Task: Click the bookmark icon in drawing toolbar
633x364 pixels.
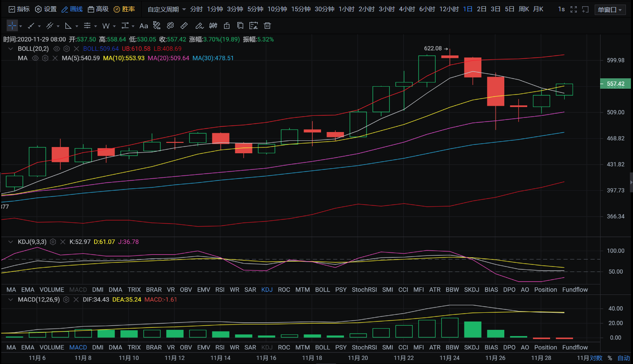Action: (x=240, y=26)
